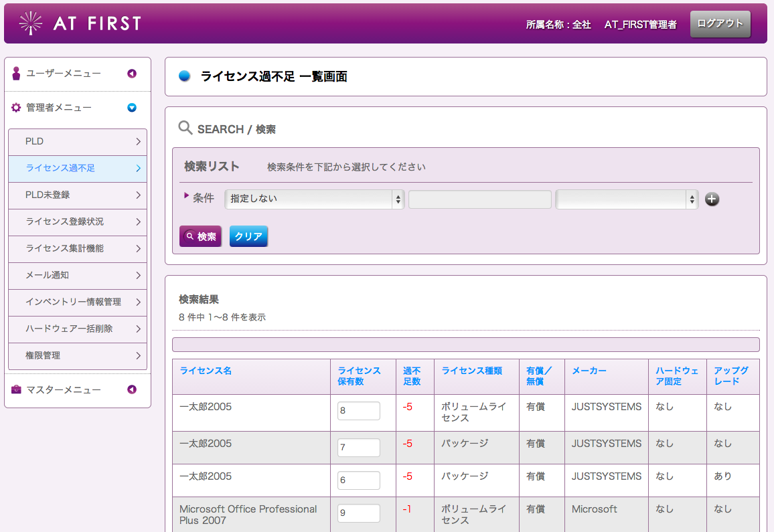Collapse 管理者メニュー with the blue arrow
774x532 pixels.
coord(132,108)
